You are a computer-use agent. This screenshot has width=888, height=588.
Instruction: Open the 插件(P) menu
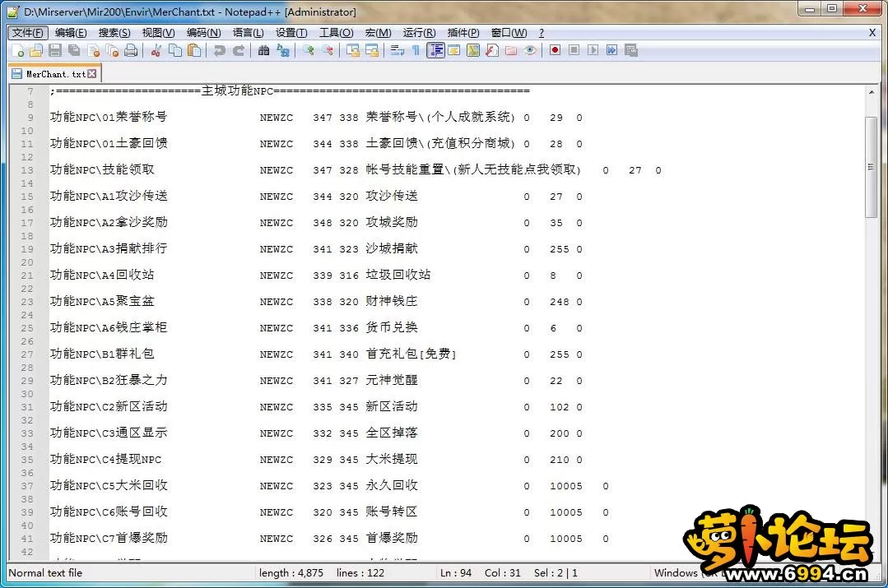tap(463, 33)
